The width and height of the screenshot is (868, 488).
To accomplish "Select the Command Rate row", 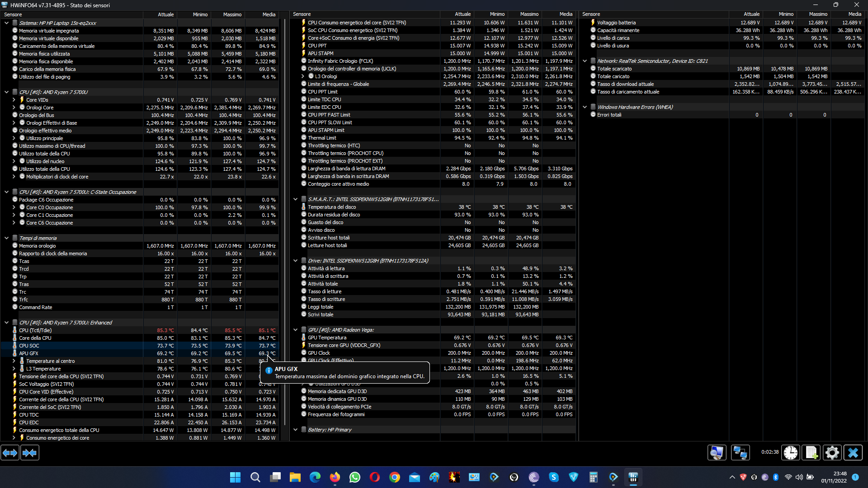I will coord(139,307).
